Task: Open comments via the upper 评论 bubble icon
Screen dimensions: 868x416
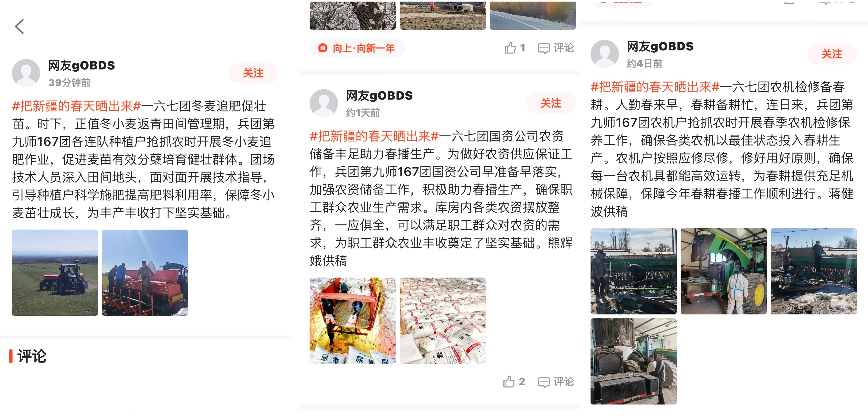Action: click(543, 49)
